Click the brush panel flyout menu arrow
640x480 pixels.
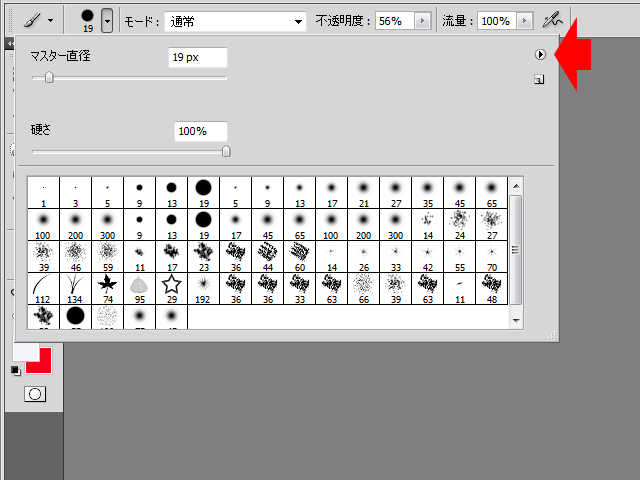(x=540, y=55)
